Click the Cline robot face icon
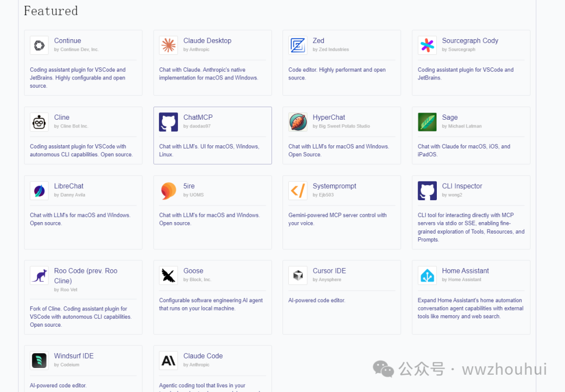The width and height of the screenshot is (565, 392). point(39,122)
